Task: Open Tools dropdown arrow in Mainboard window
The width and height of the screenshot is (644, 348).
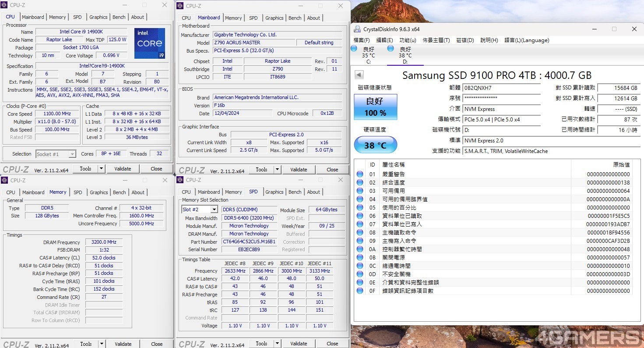Action: tap(277, 170)
